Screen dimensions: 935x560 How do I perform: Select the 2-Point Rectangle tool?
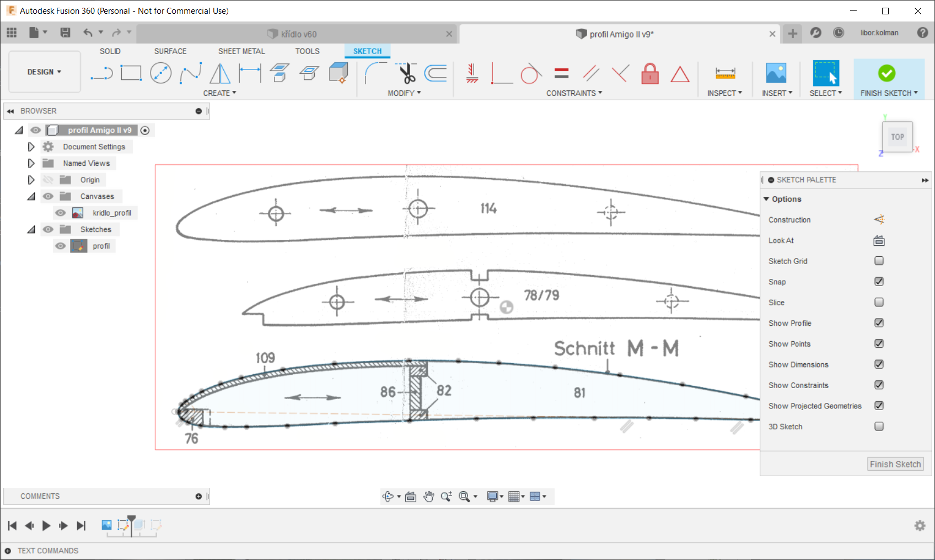pos(131,73)
